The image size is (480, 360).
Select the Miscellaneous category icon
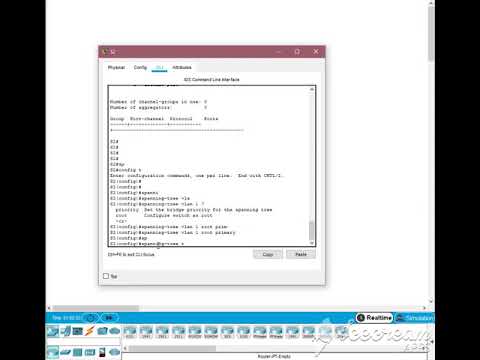[x=102, y=331]
